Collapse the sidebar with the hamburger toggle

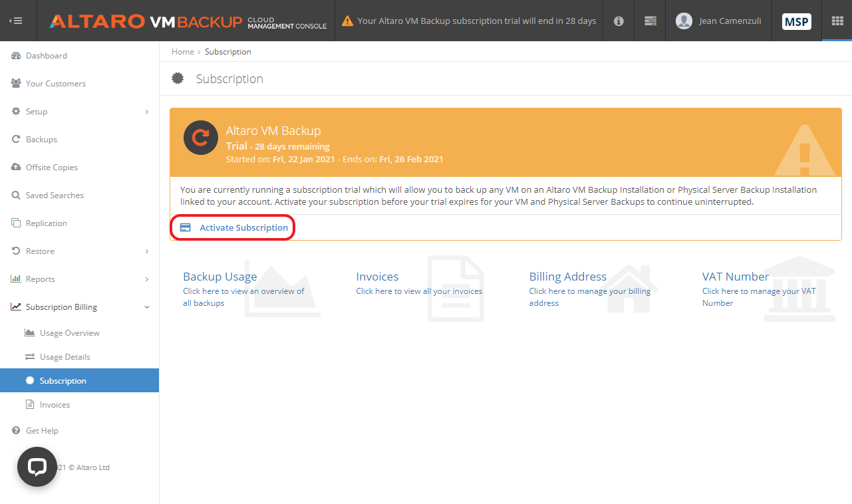click(16, 21)
